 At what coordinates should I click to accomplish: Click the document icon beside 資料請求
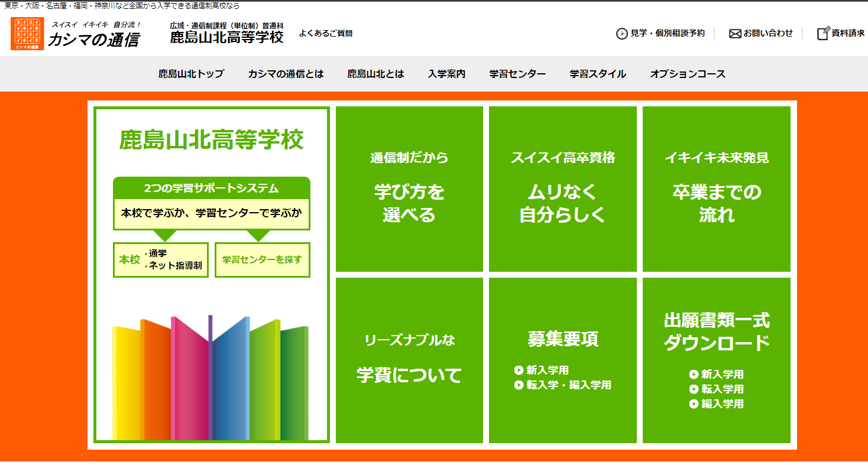pyautogui.click(x=823, y=33)
